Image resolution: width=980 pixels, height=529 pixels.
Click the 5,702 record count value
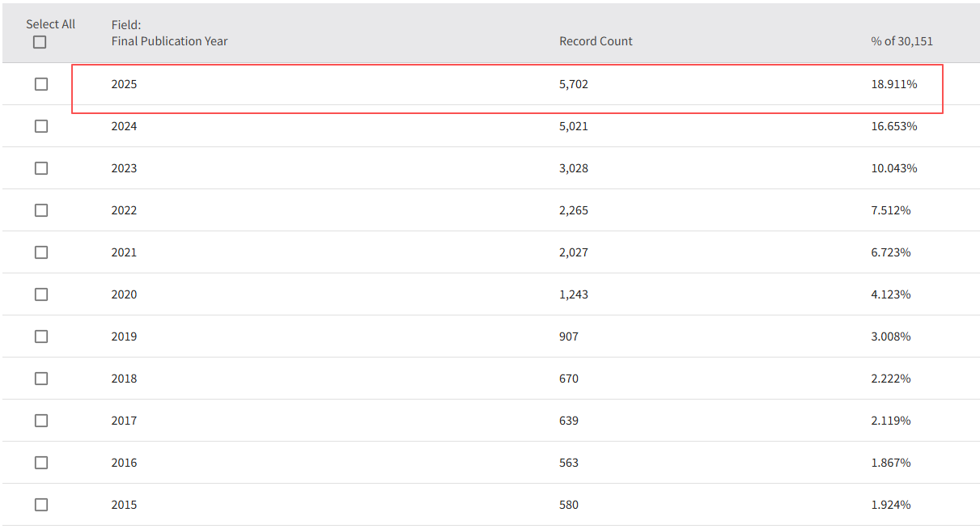click(x=573, y=84)
